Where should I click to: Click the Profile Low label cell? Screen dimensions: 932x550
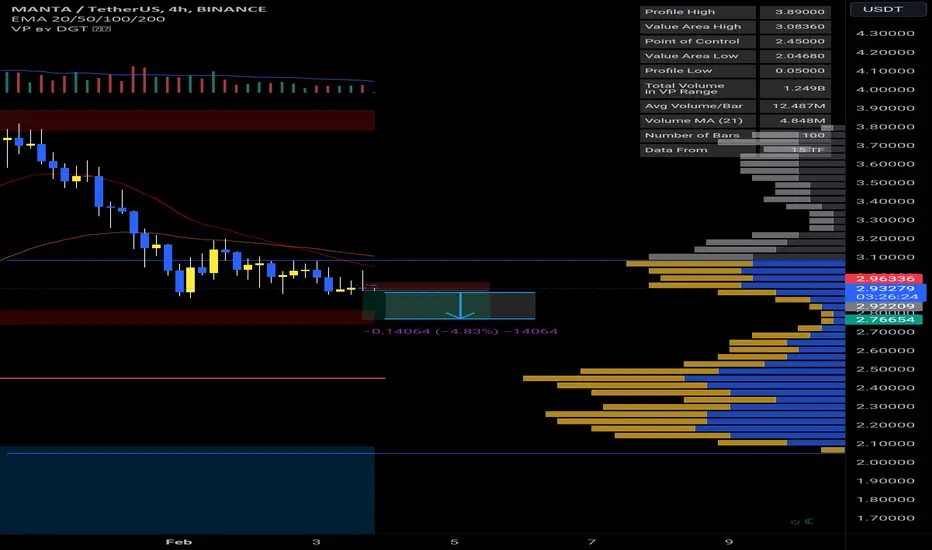click(698, 71)
